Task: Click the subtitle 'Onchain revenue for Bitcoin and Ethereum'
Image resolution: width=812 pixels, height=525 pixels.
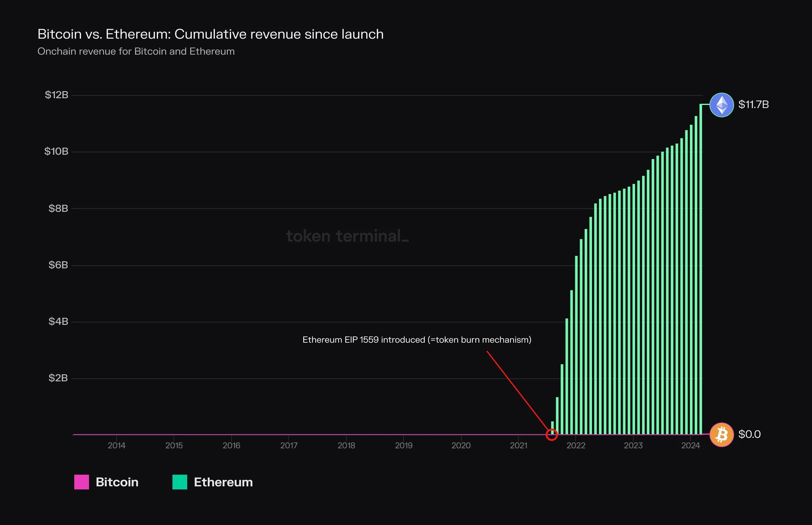Action: click(136, 51)
